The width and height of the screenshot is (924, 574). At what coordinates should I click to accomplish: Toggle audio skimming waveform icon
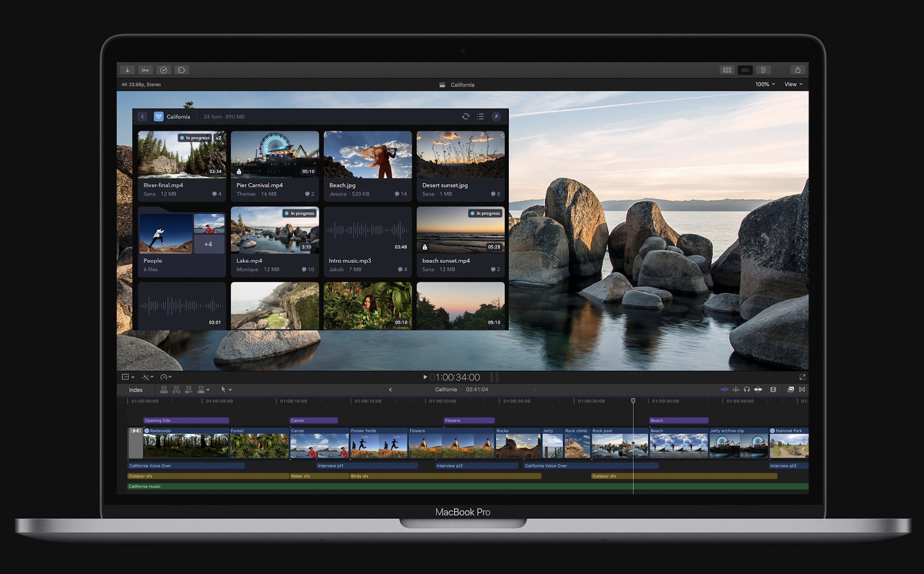[736, 390]
